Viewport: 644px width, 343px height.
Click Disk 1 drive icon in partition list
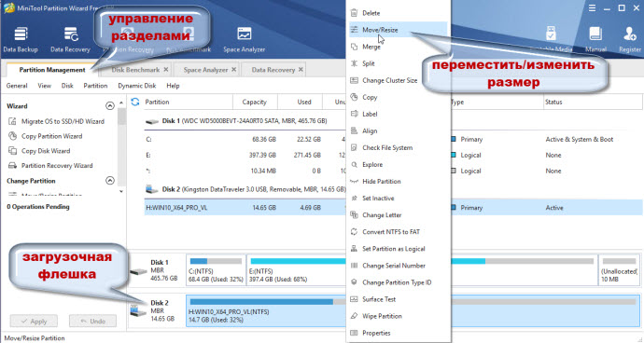coord(152,121)
